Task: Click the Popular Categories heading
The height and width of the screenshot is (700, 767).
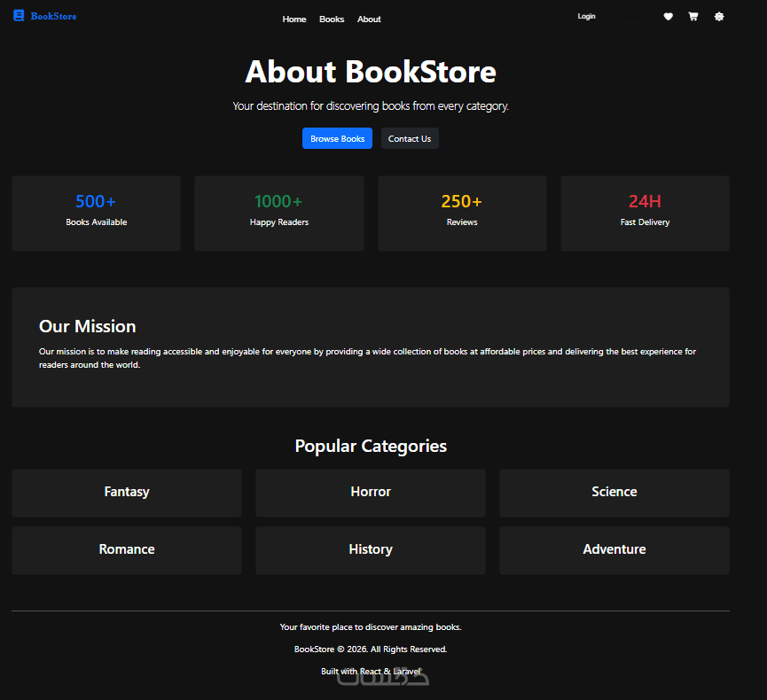Action: [371, 446]
